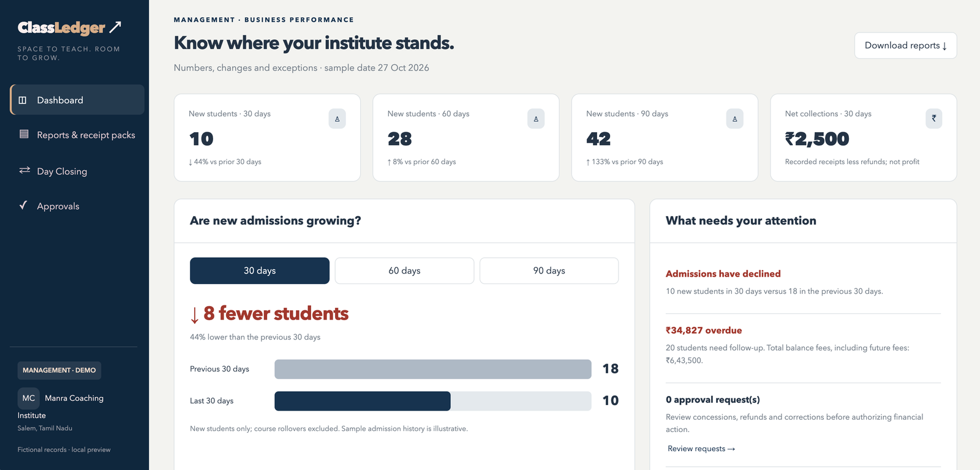Go to Day Closing
980x470 pixels.
pos(77,171)
